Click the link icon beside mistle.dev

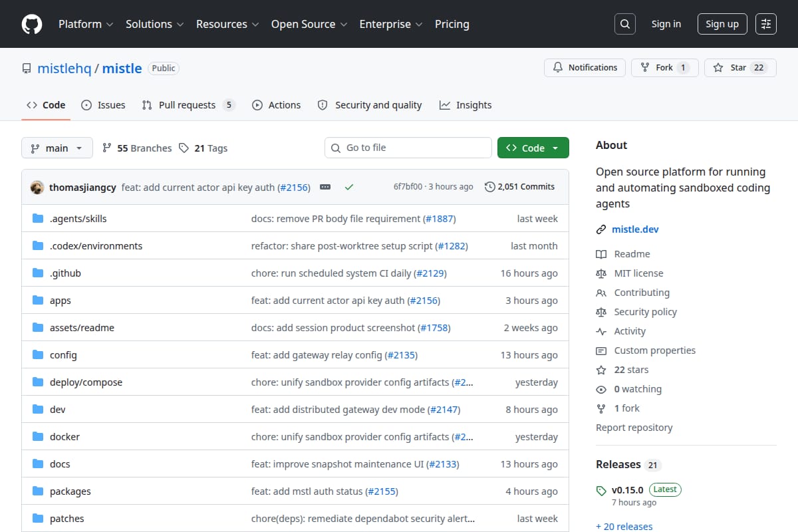pos(601,229)
